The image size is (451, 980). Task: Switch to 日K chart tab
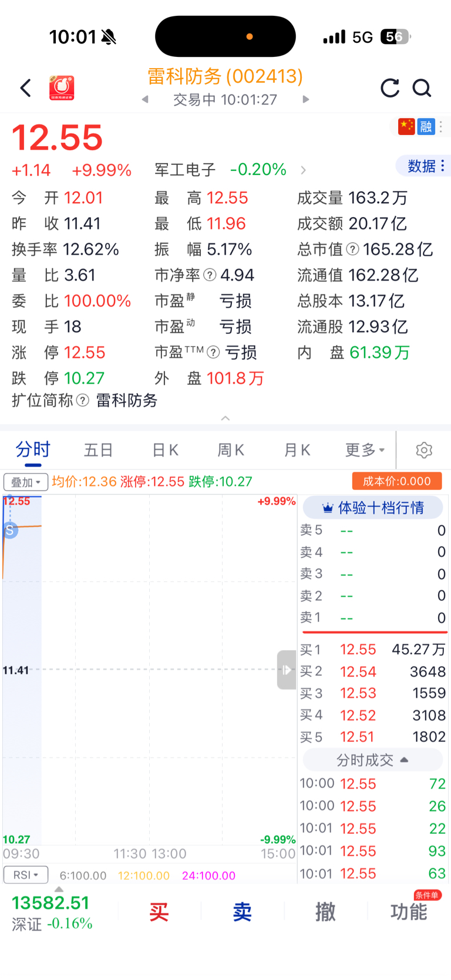(165, 450)
